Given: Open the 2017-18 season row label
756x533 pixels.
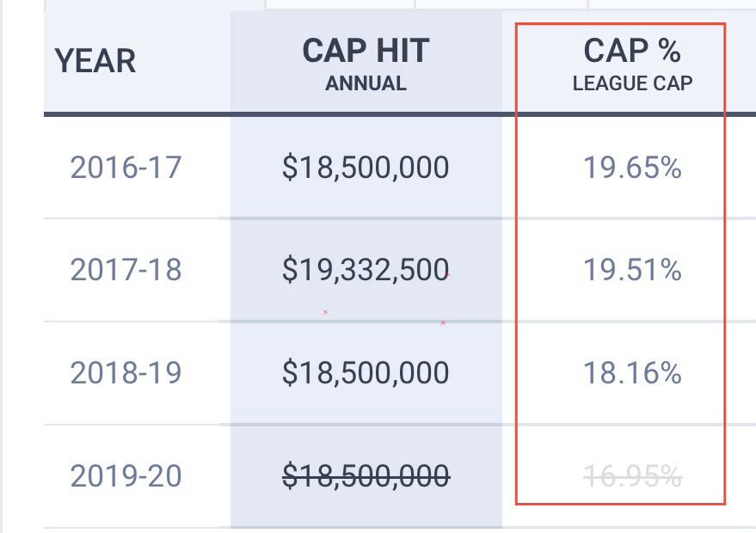Looking at the screenshot, I should [x=126, y=270].
